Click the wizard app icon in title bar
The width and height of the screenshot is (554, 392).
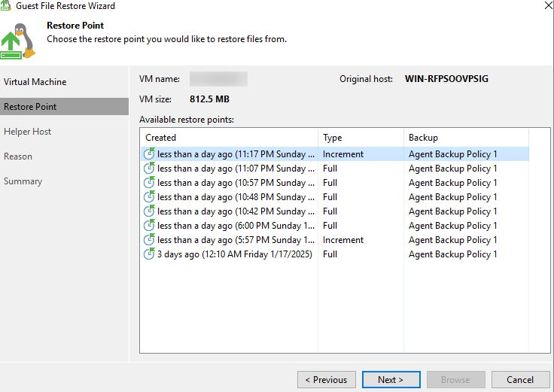click(x=7, y=6)
